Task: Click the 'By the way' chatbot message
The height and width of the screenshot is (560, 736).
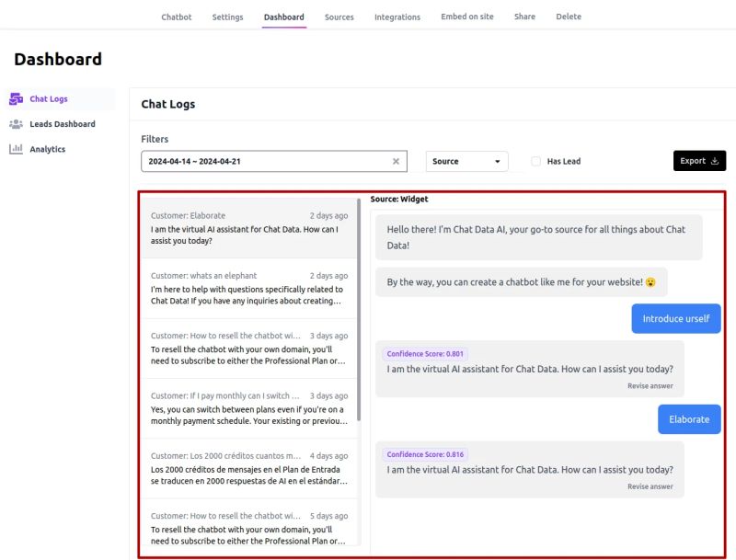Action: point(521,282)
